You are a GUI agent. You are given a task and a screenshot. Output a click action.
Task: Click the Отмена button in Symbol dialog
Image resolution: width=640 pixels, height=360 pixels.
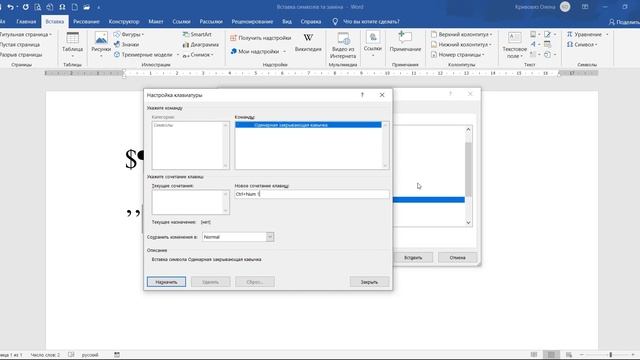[457, 258]
